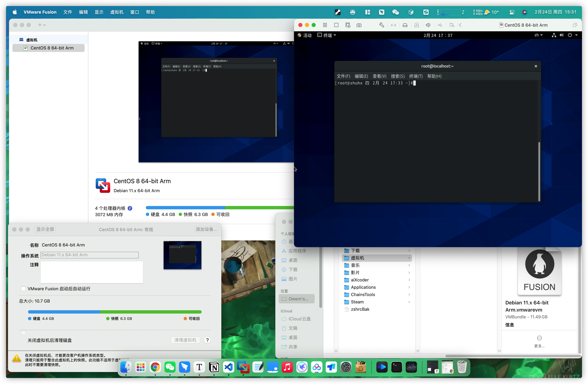Open the 文件(F) menu in the terminal
Viewport: 588px width, 384px height.
343,76
